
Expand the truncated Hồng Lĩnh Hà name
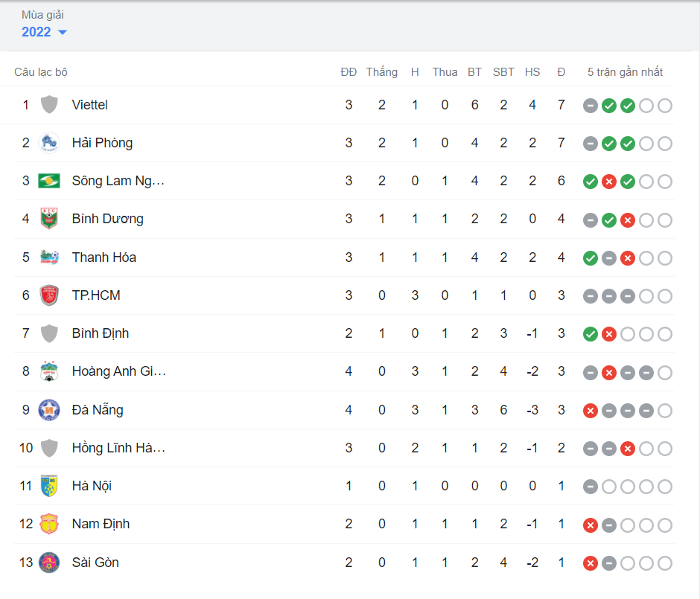119,448
